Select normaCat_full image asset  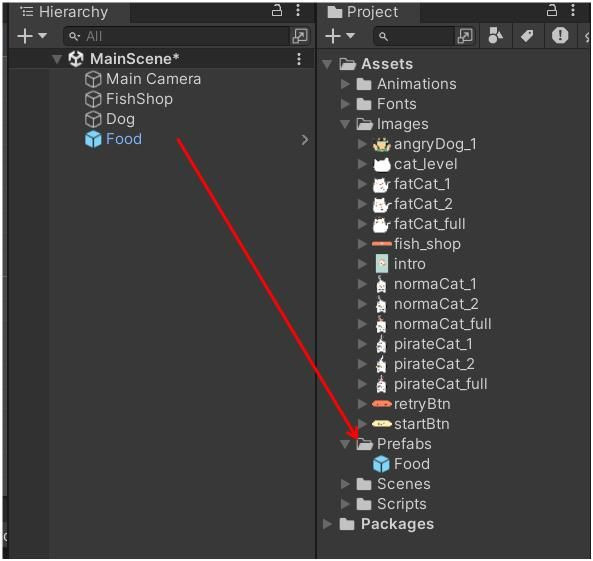point(443,324)
